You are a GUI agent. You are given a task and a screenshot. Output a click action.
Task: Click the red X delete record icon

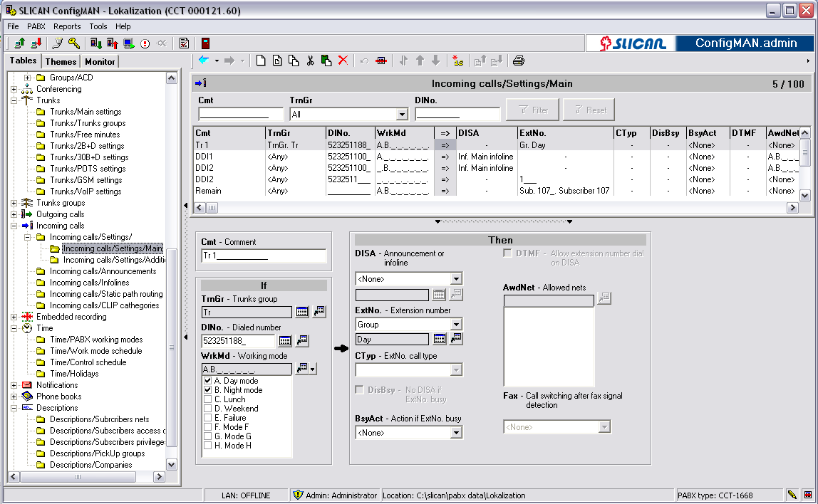tap(343, 61)
